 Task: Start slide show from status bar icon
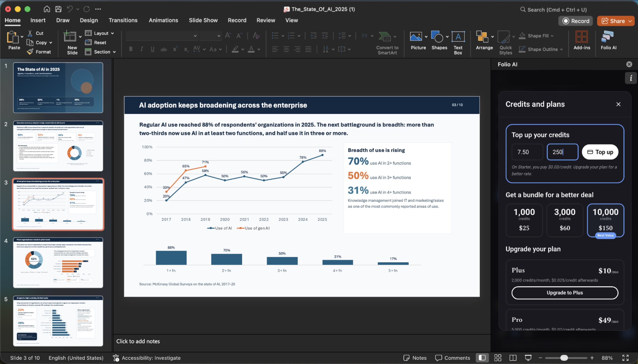pyautogui.click(x=528, y=358)
